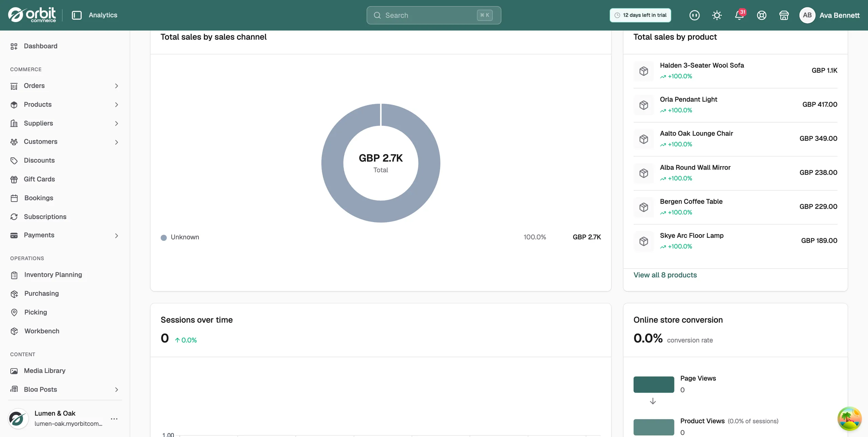Image resolution: width=868 pixels, height=437 pixels.
Task: Expand the Customers submenu chevron
Action: click(x=117, y=142)
